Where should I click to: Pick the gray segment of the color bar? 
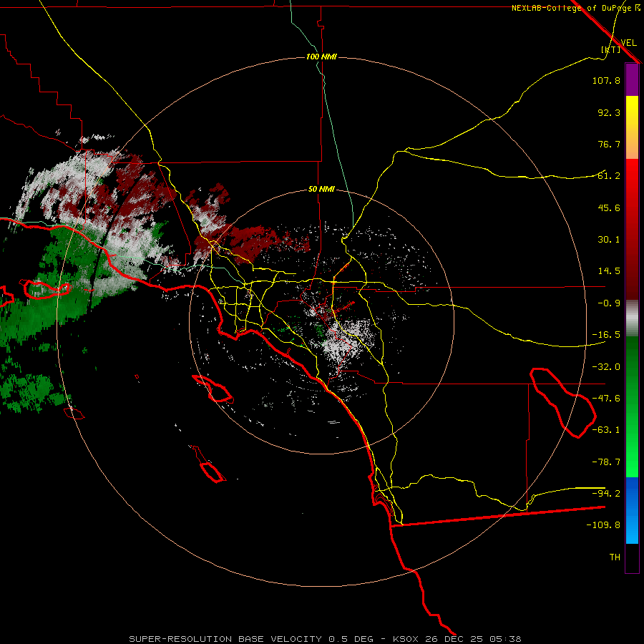click(x=632, y=318)
